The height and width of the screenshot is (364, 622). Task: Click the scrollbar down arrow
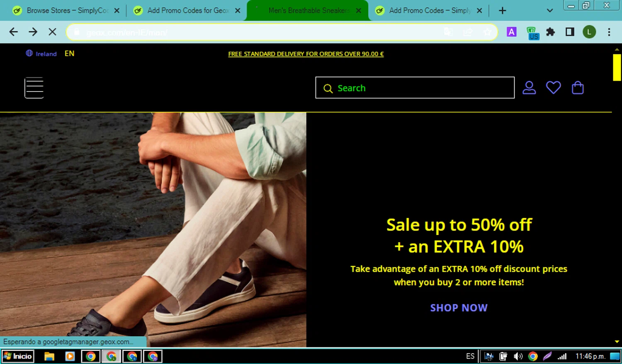coord(617,342)
